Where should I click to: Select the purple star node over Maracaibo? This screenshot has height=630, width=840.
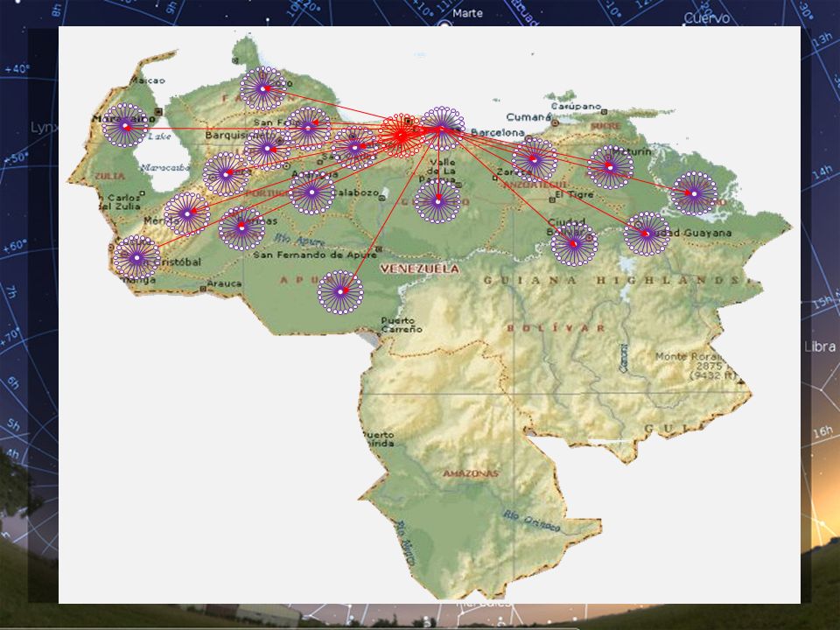click(125, 125)
